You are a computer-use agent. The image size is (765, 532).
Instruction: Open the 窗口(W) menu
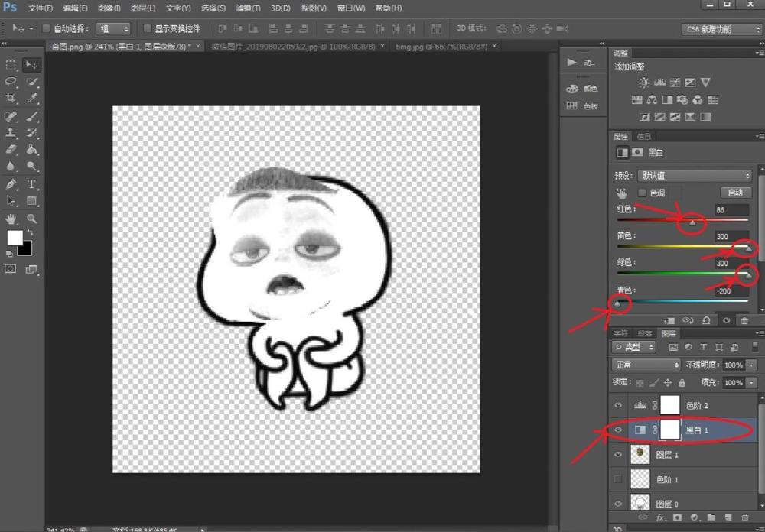(351, 8)
